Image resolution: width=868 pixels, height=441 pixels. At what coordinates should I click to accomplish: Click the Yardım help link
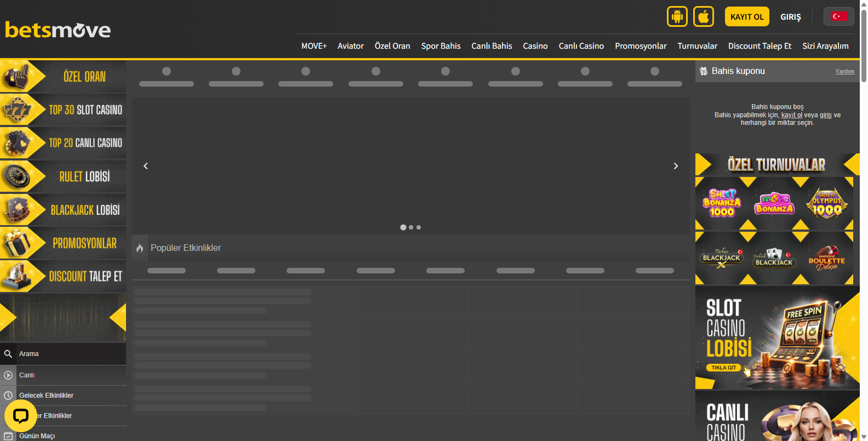point(844,71)
